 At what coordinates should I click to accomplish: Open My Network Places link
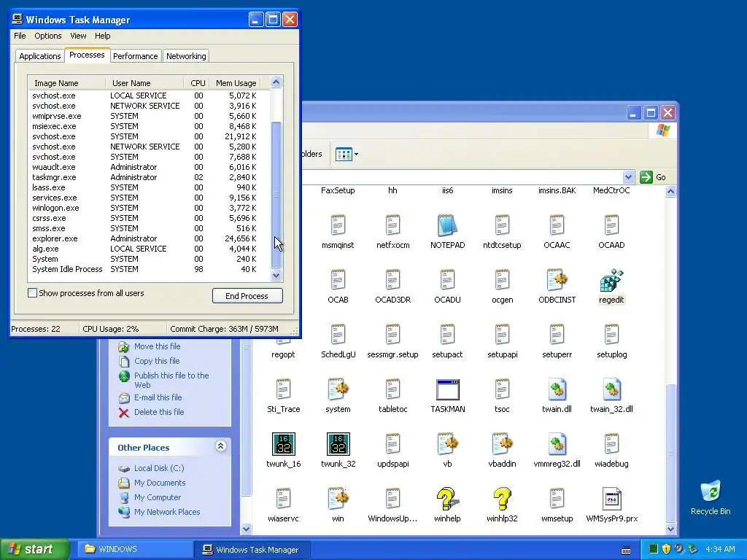coord(167,512)
